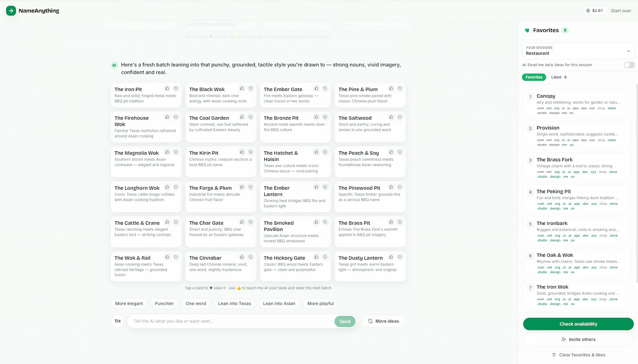Like The Ember Gate with thumbs-up
The height and width of the screenshot is (364, 638).
316,88
